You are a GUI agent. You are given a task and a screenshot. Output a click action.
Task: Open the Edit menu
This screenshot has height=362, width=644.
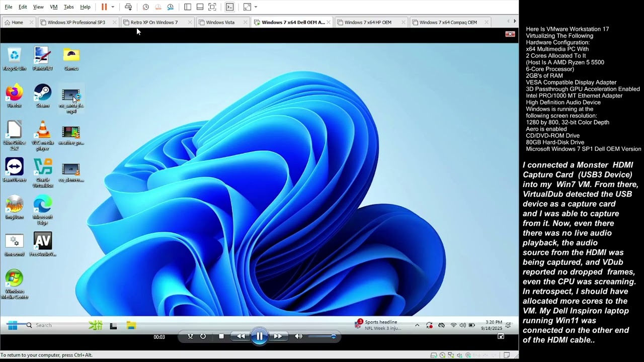[23, 7]
